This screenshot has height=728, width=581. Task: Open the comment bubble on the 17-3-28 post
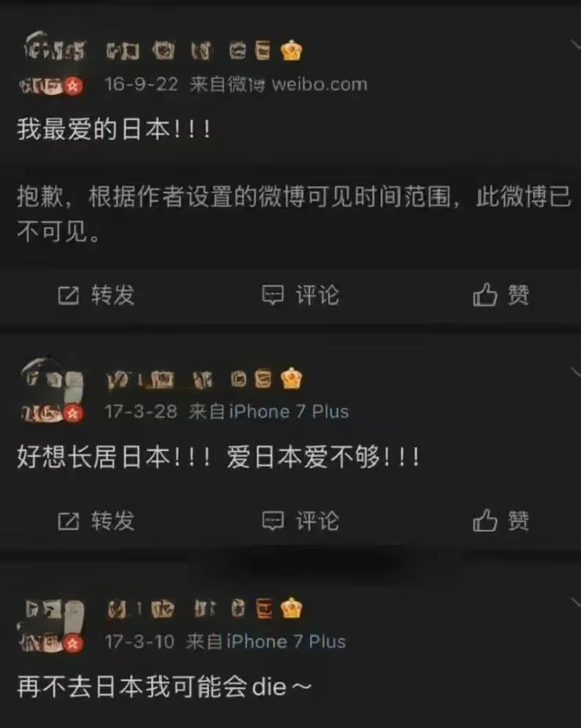click(x=272, y=521)
